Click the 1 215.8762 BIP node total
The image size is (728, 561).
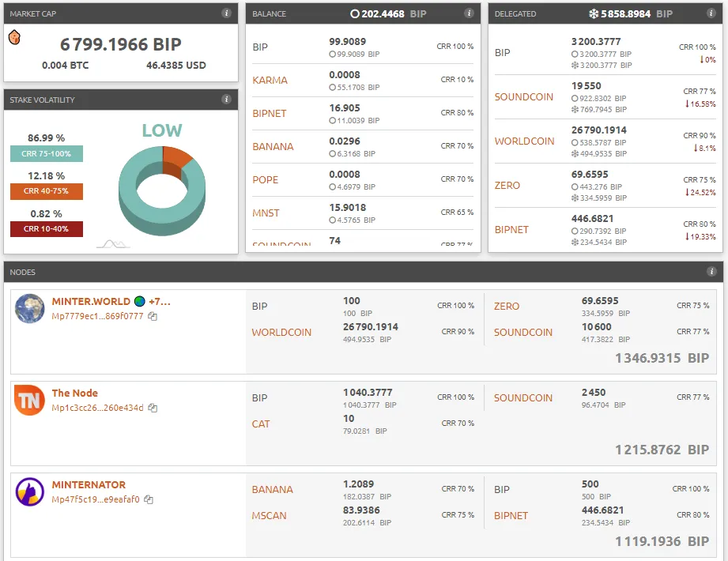coord(662,450)
